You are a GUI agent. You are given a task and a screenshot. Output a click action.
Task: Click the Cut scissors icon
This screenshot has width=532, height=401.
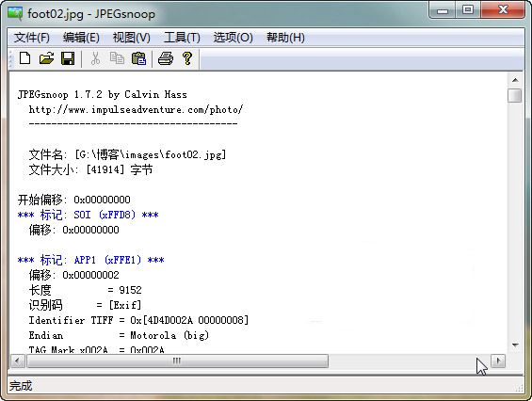(x=96, y=58)
